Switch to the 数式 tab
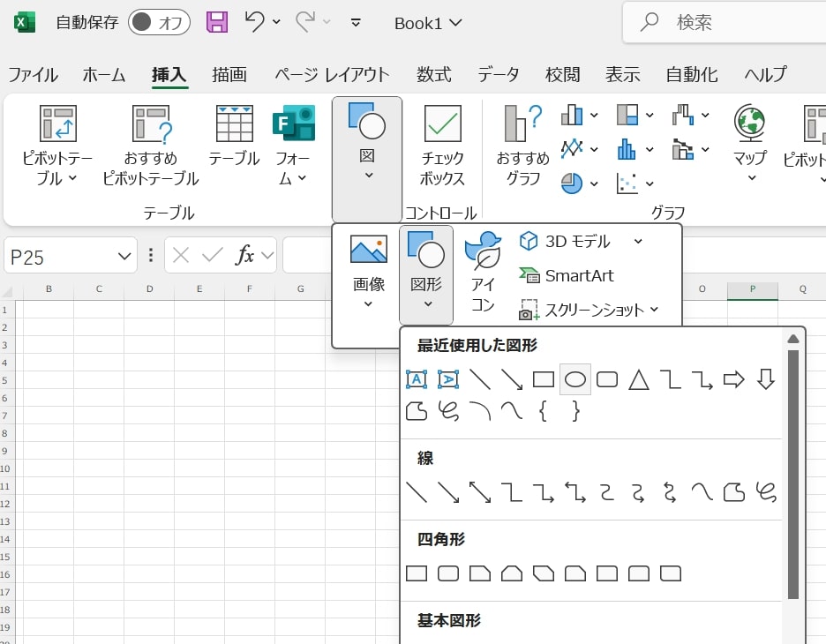 tap(433, 75)
